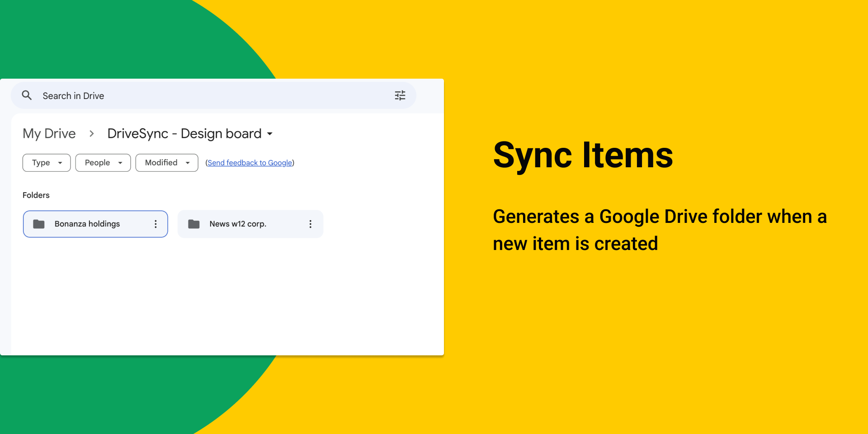The height and width of the screenshot is (434, 868).
Task: Expand the Type filter dropdown
Action: coord(47,163)
